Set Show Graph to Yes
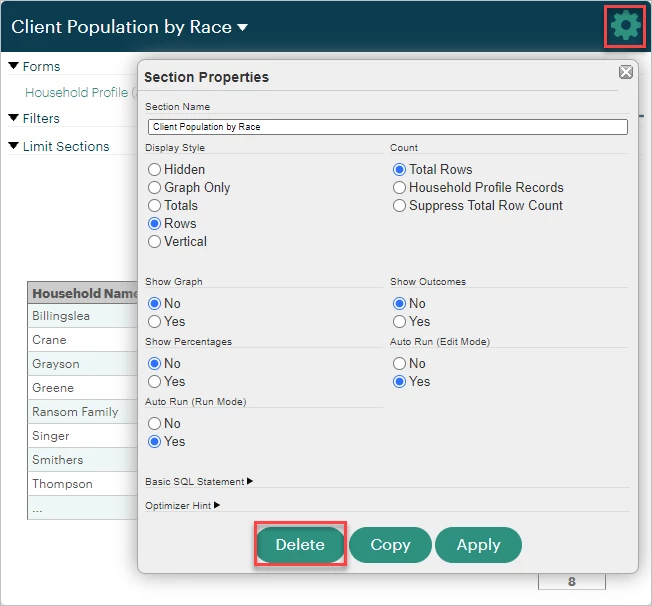This screenshot has height=606, width=652. (x=154, y=322)
